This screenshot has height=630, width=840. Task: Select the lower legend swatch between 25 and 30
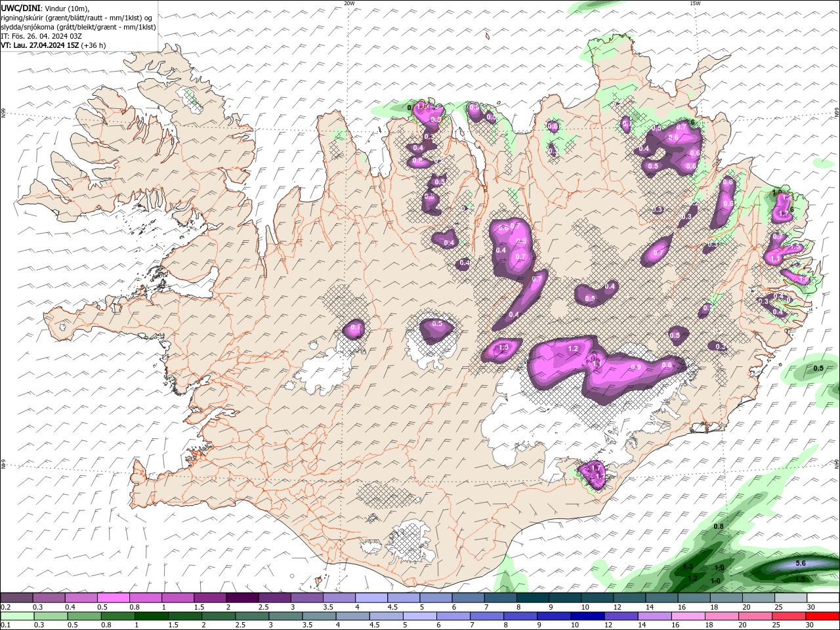pyautogui.click(x=789, y=616)
